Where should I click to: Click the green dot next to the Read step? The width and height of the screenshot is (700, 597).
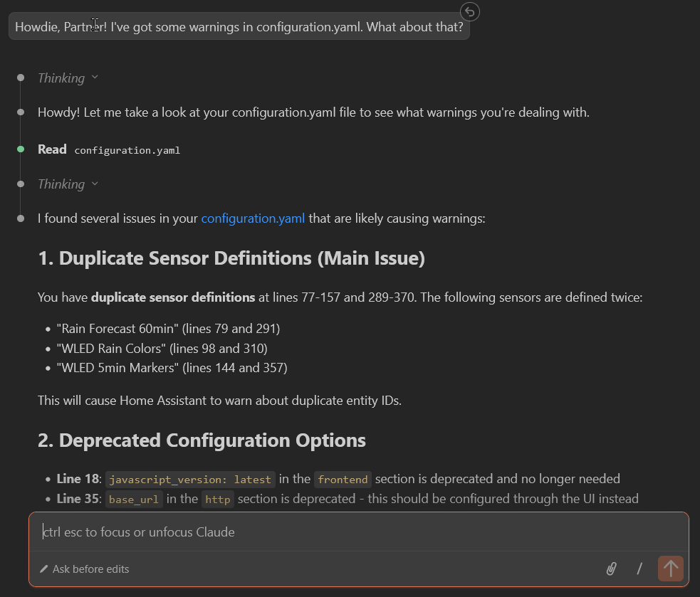(21, 149)
